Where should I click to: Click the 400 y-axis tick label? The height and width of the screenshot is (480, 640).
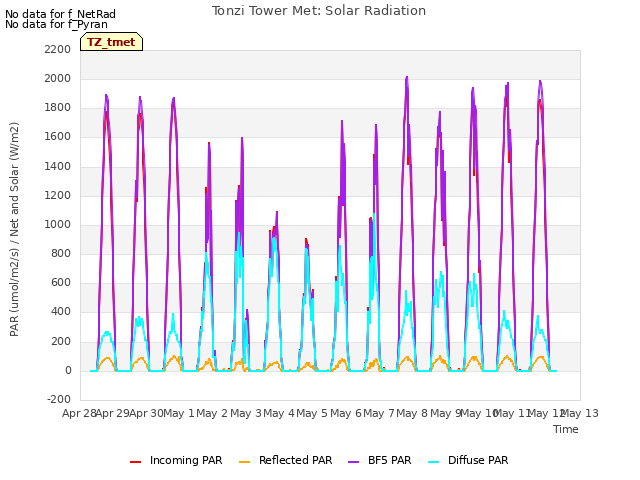61,312
